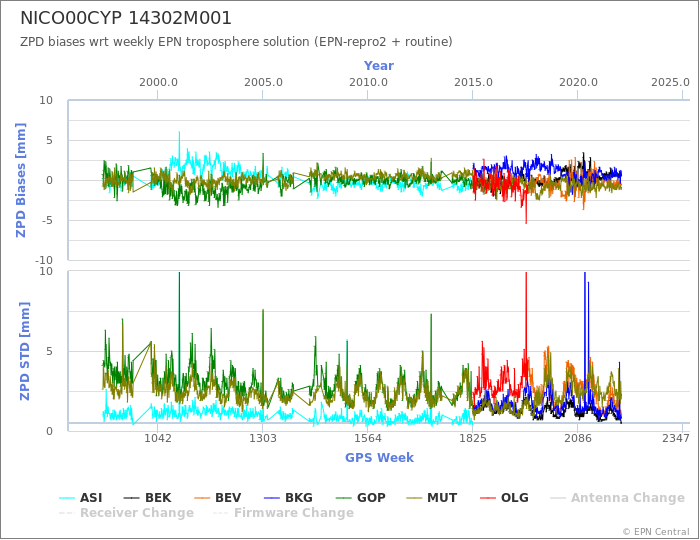Click the GPS Week axis title
This screenshot has height=540, width=700.
coord(379,458)
